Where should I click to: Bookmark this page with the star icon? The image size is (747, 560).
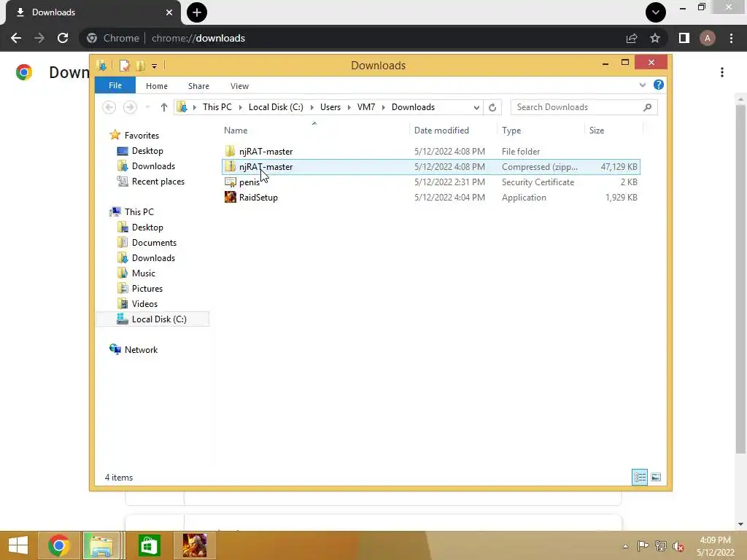(x=655, y=38)
